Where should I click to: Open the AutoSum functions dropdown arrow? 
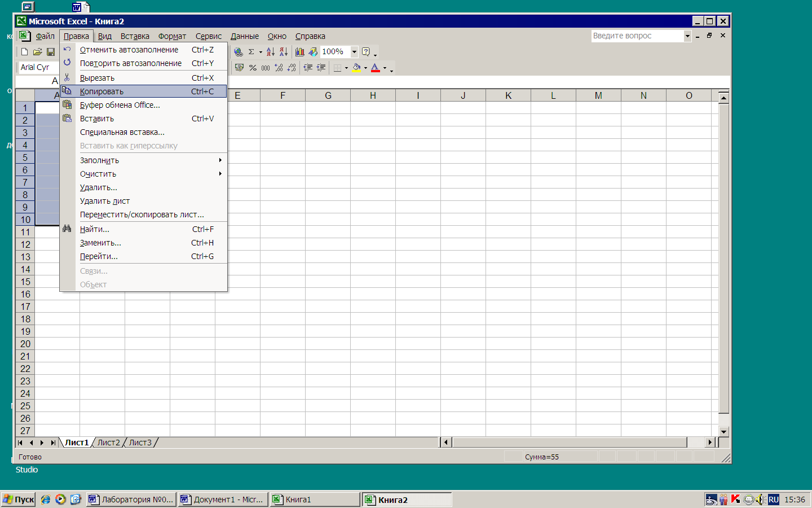tap(261, 52)
